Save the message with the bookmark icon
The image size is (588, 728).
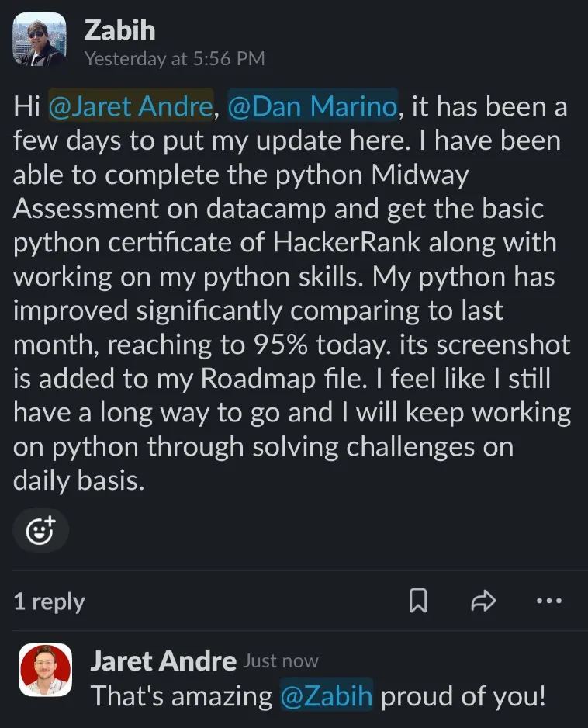click(418, 601)
